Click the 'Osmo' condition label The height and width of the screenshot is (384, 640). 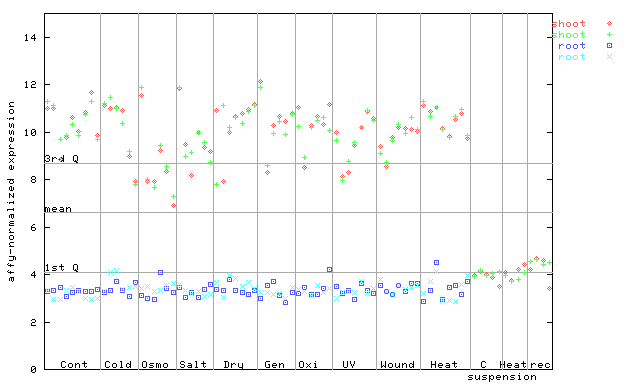pos(155,364)
